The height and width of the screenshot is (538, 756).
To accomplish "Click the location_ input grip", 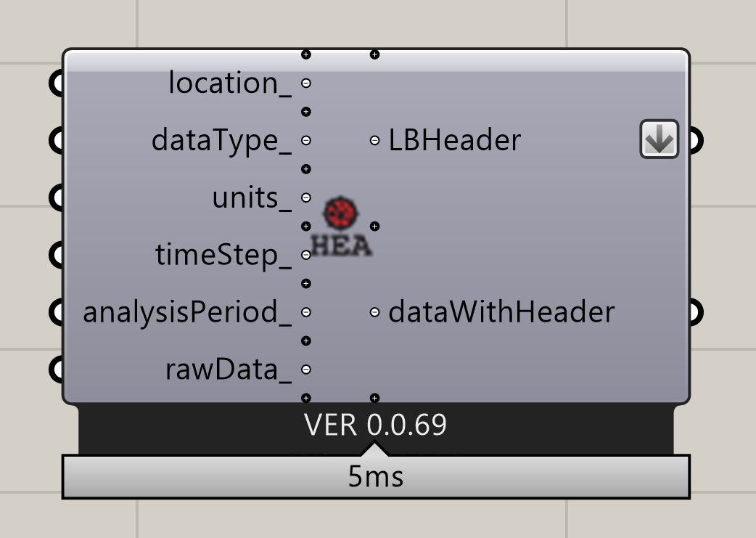I will 57,83.
